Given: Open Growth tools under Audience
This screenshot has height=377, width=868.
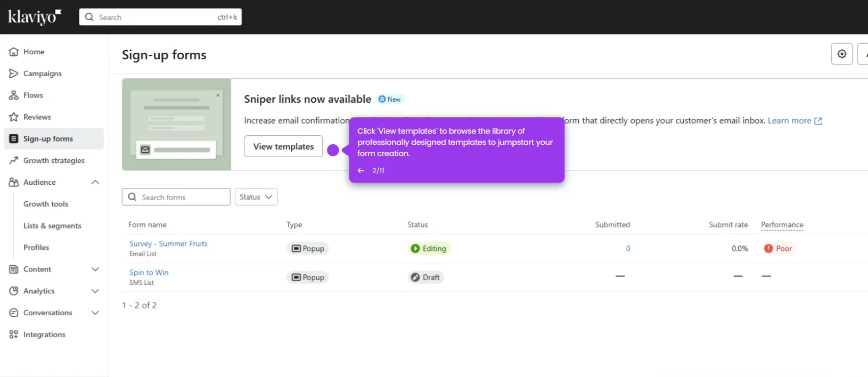Looking at the screenshot, I should (x=46, y=204).
